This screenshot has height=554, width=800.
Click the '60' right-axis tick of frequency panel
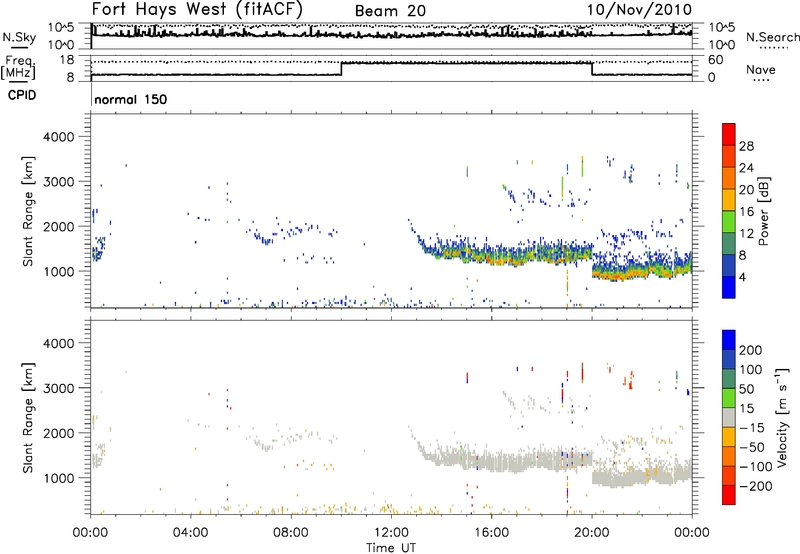[x=715, y=60]
